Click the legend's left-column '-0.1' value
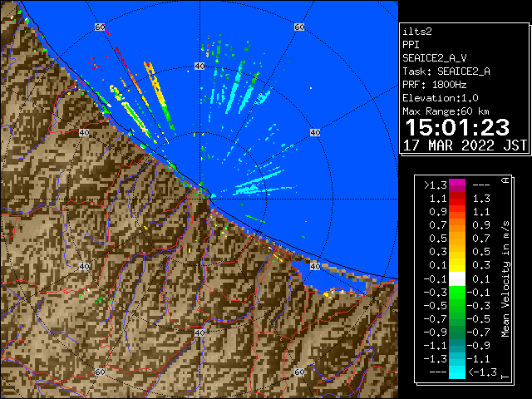 pyautogui.click(x=436, y=279)
